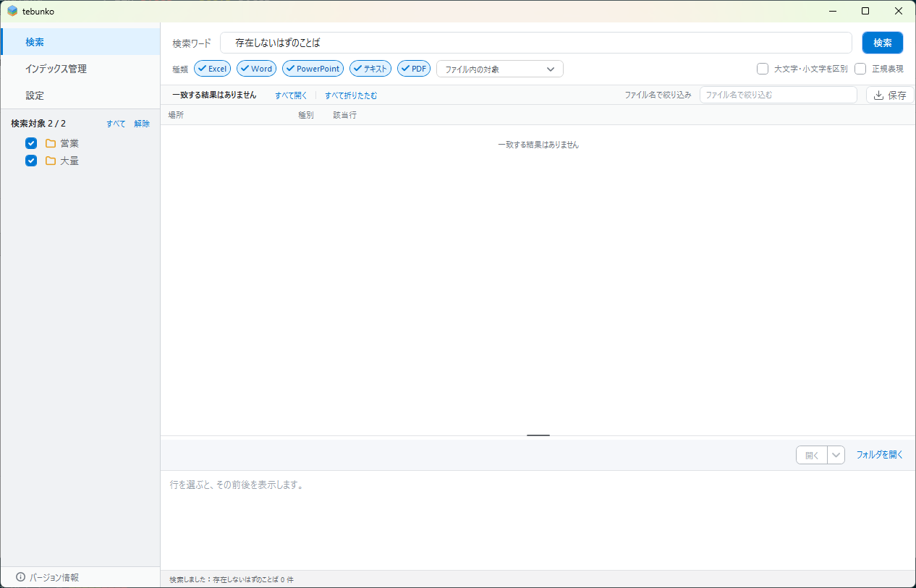Click the folder icon next to 大量

(x=51, y=161)
